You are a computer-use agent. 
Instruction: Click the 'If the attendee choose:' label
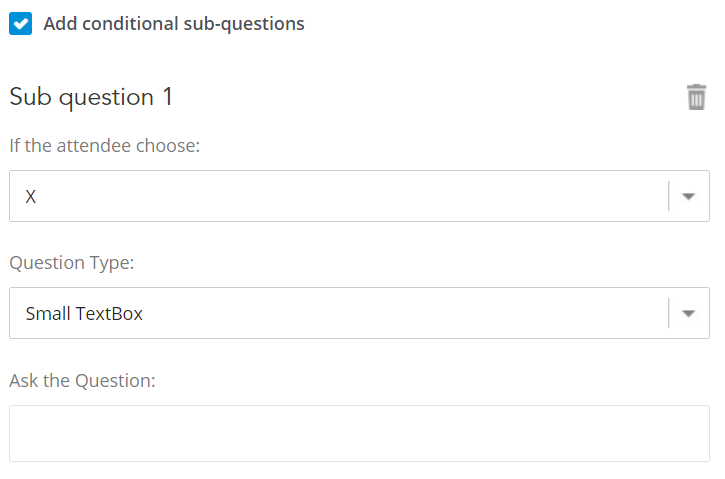105,146
